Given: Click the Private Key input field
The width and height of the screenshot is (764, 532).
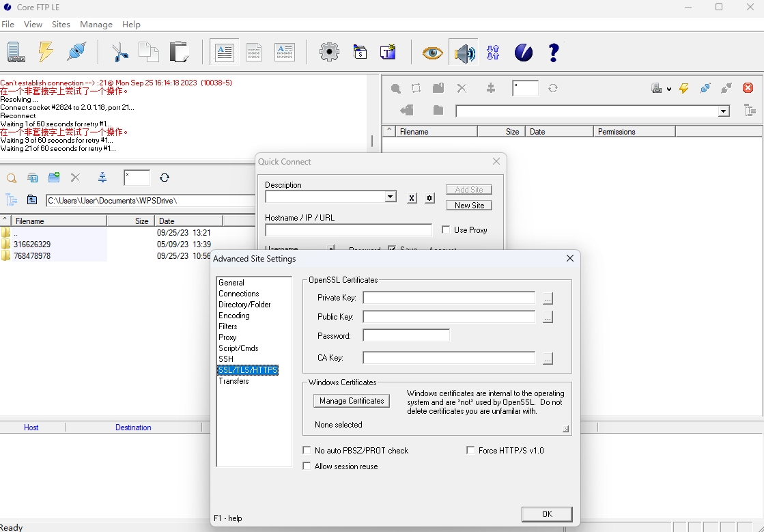Looking at the screenshot, I should 449,298.
